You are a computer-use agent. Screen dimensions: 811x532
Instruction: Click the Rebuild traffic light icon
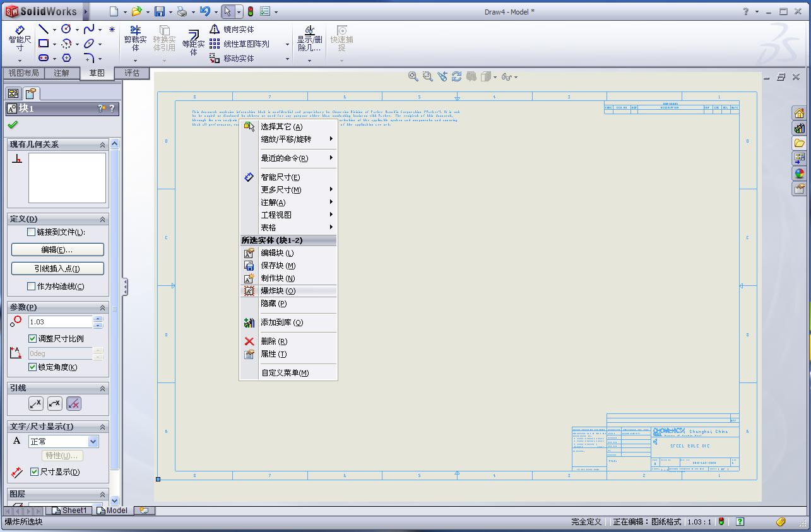(250, 11)
